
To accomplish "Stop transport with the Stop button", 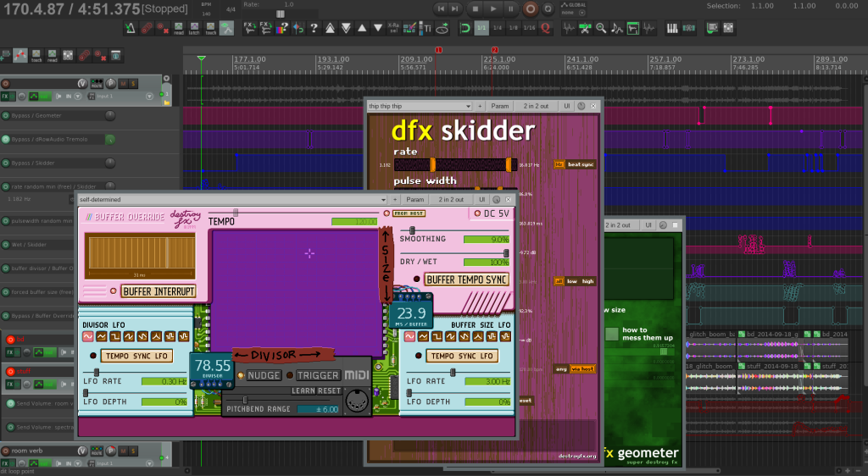I will point(475,8).
